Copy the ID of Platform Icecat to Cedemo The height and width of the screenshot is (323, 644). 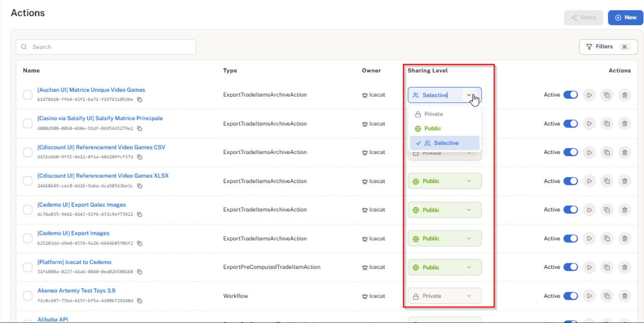tap(140, 271)
